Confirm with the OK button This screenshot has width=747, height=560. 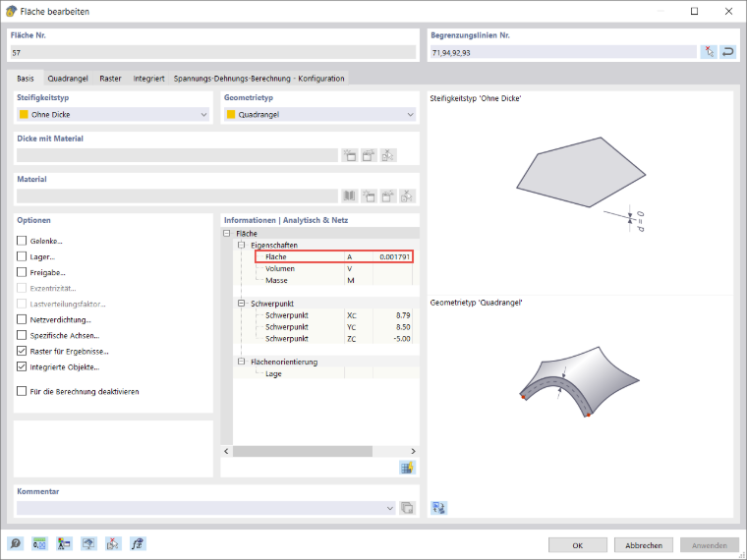pyautogui.click(x=577, y=545)
